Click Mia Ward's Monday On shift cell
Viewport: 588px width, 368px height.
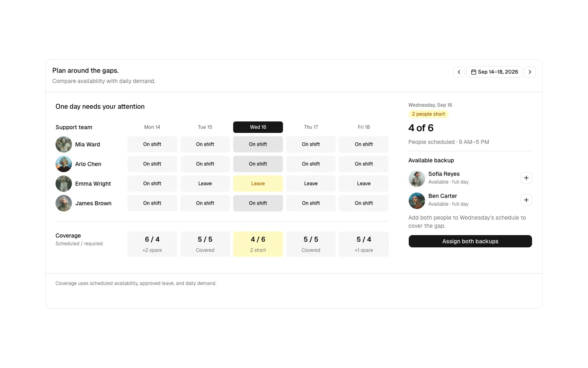point(152,144)
